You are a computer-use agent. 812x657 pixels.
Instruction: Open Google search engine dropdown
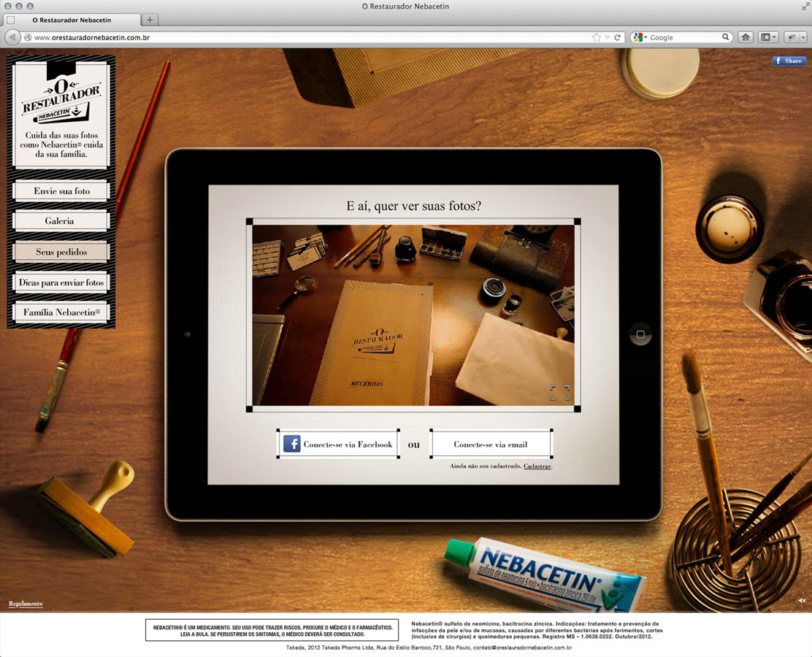point(640,37)
